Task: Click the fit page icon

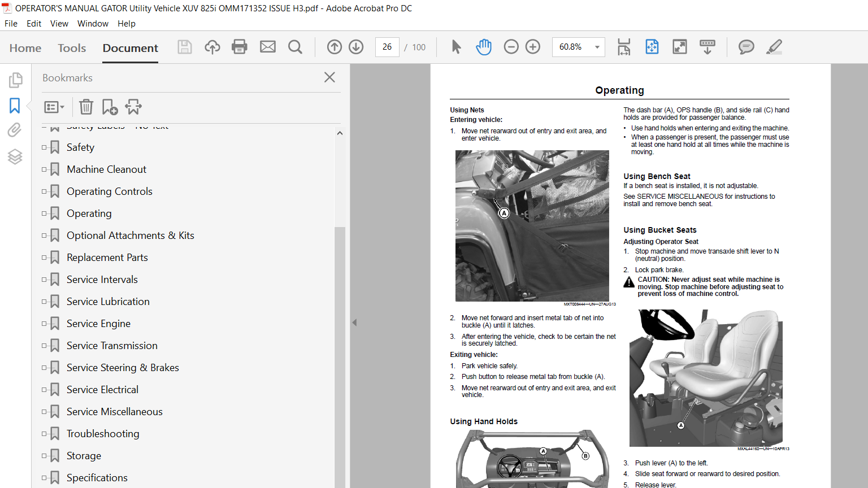Action: pyautogui.click(x=652, y=47)
